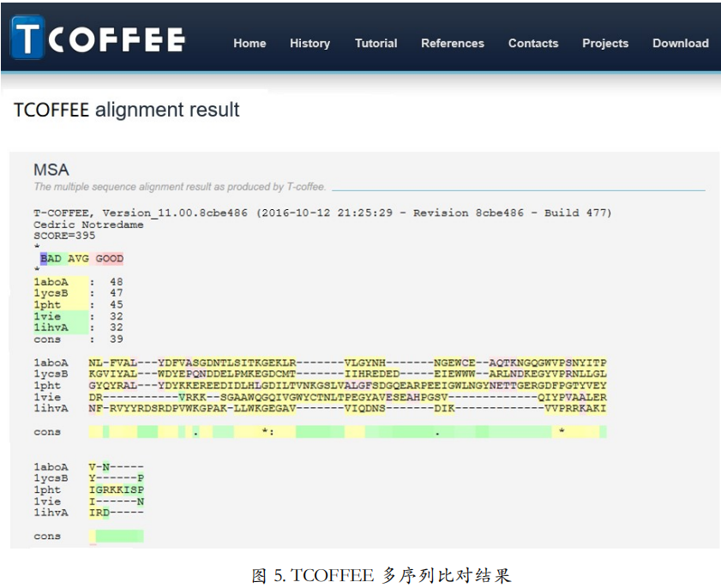Open the Contacts page
The width and height of the screenshot is (721, 588).
click(533, 43)
